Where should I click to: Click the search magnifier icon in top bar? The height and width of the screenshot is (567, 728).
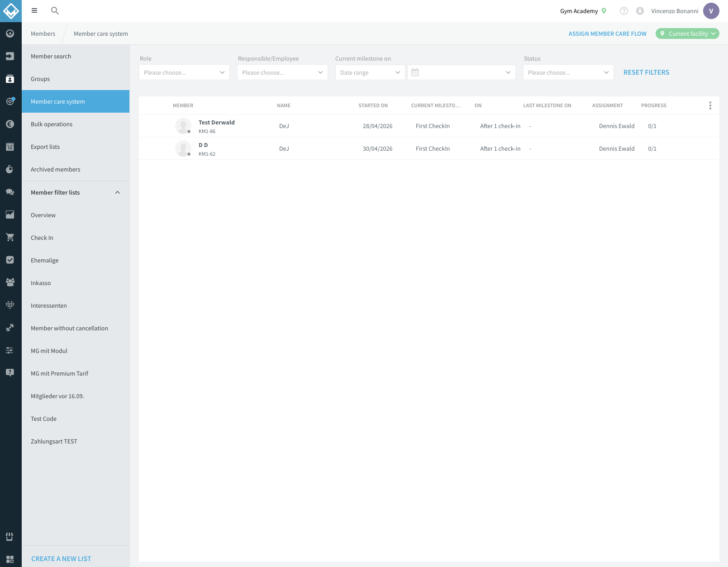click(x=55, y=10)
